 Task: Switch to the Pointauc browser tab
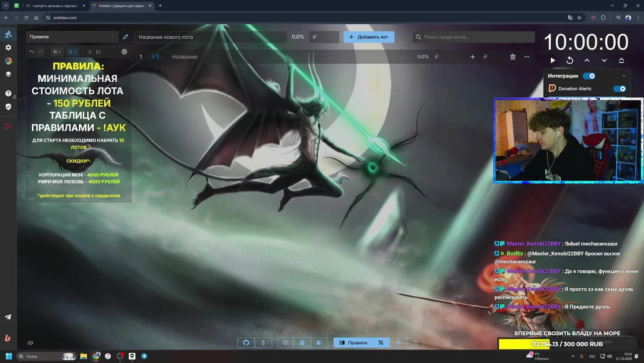(121, 6)
